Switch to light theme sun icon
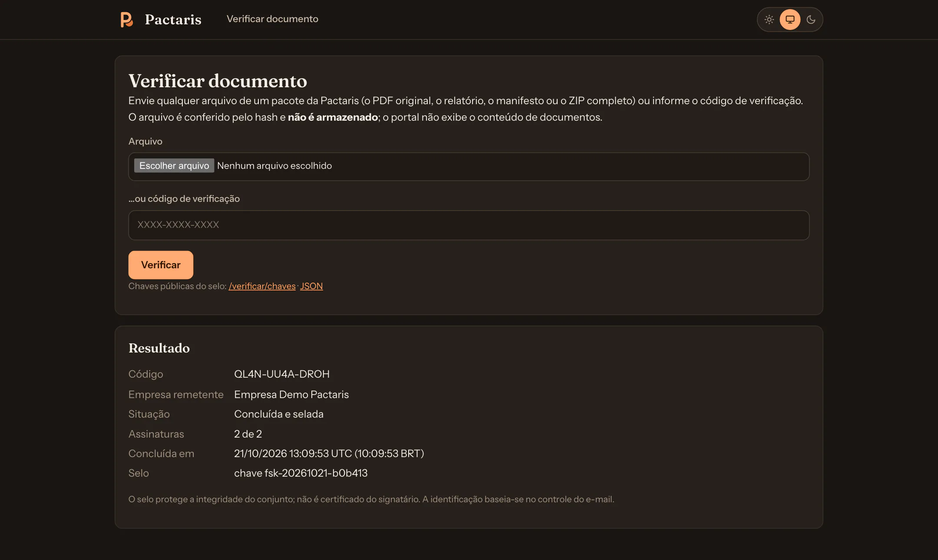The image size is (938, 560). 769,20
